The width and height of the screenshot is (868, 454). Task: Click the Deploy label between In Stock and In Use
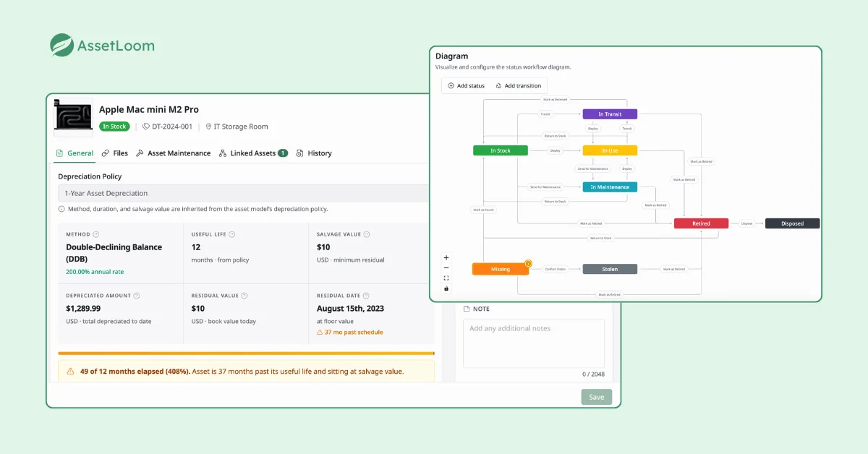coord(555,150)
